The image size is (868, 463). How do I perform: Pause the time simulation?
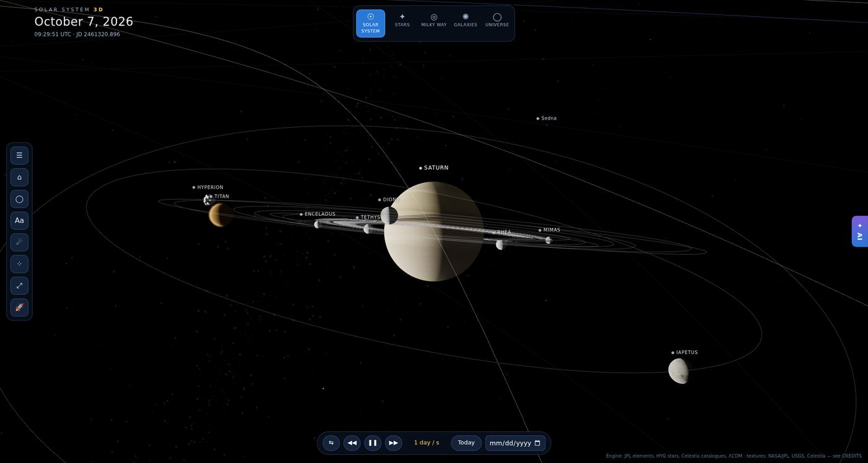click(x=373, y=443)
